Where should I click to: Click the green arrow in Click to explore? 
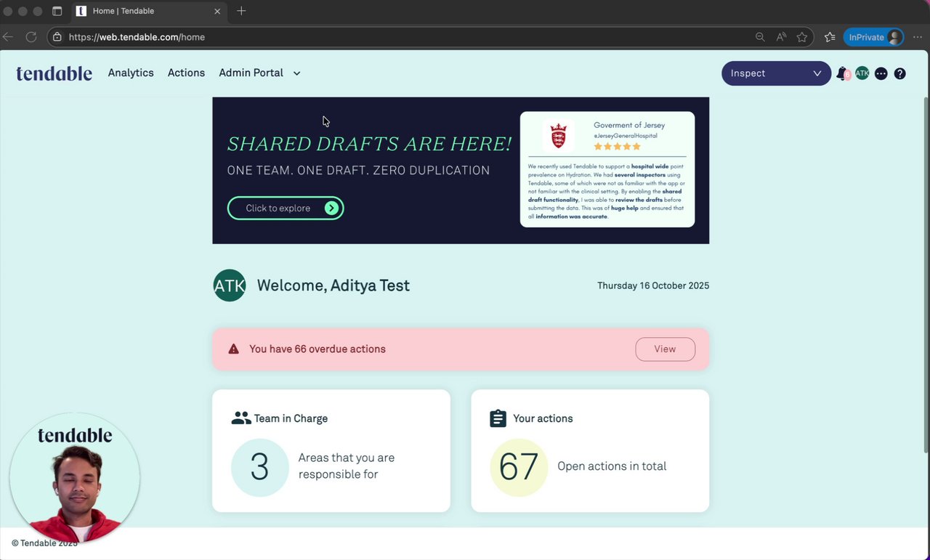[331, 208]
